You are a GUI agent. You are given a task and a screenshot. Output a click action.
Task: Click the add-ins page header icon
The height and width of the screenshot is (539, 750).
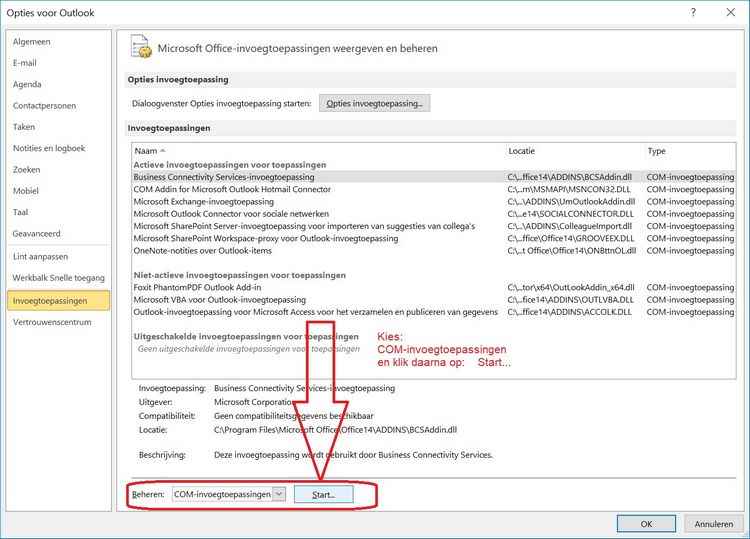click(x=141, y=46)
